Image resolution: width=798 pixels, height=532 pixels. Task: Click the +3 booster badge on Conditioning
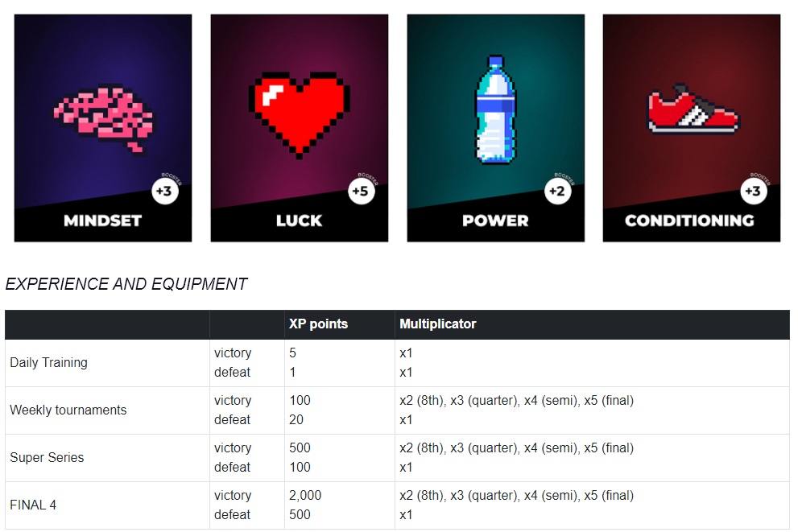click(x=753, y=192)
